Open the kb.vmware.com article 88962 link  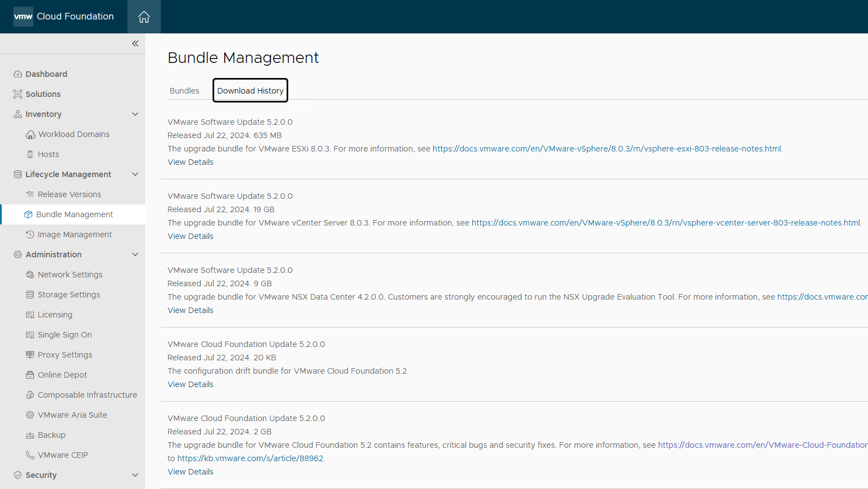[x=250, y=458]
